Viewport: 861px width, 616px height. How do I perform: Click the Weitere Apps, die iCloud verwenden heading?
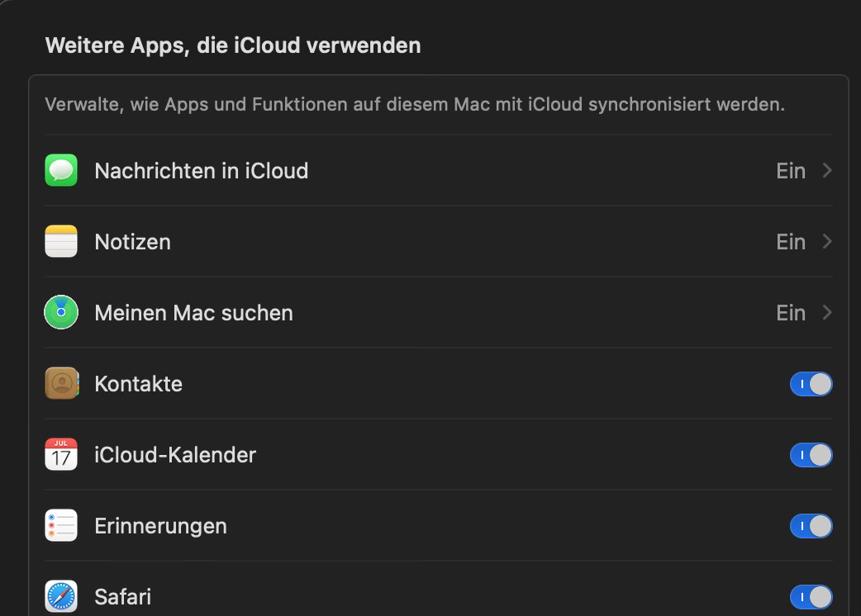pos(233,45)
